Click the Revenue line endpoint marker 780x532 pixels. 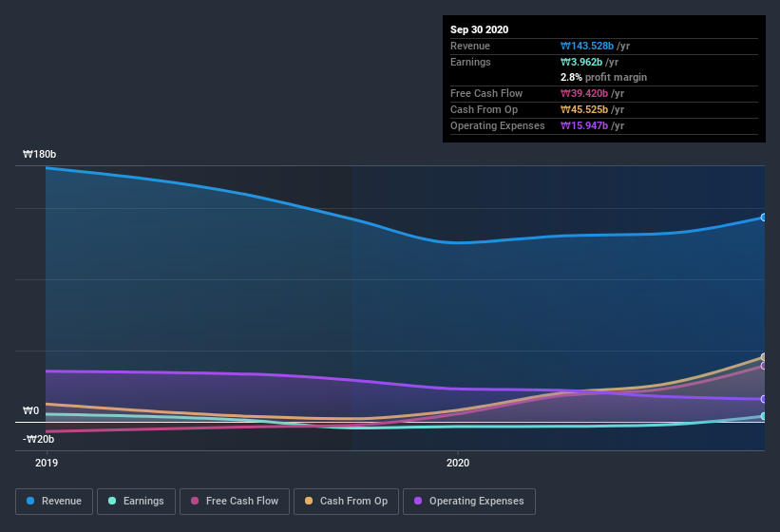pos(763,218)
